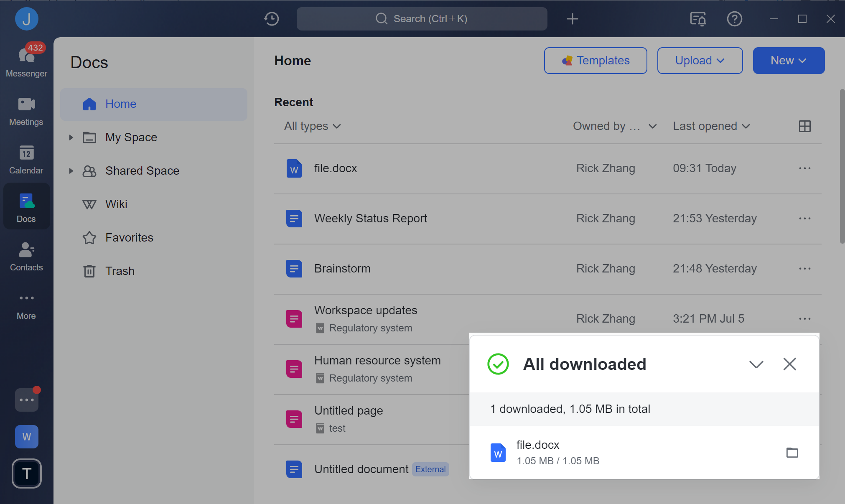Expand the My Space tree
Viewport: 845px width, 504px height.
(70, 137)
